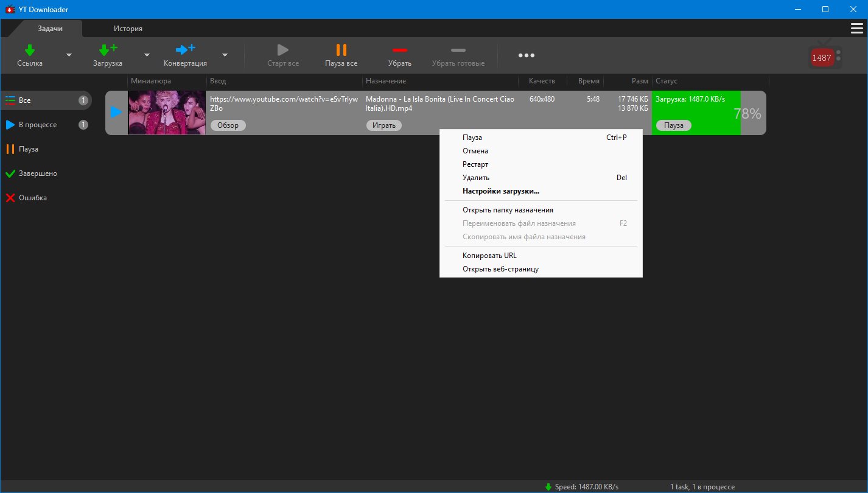
Task: Open the hamburger main menu icon
Action: tap(856, 29)
